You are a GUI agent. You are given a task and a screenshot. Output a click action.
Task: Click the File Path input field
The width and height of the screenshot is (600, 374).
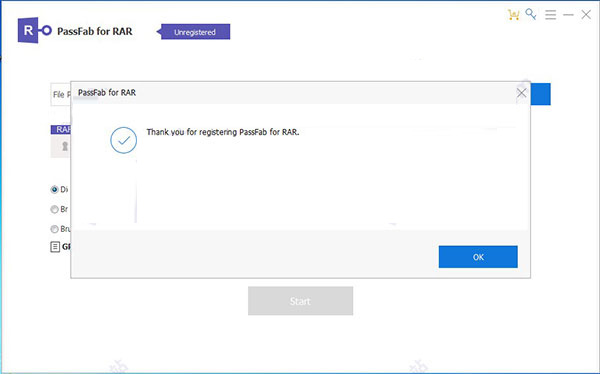[61, 94]
